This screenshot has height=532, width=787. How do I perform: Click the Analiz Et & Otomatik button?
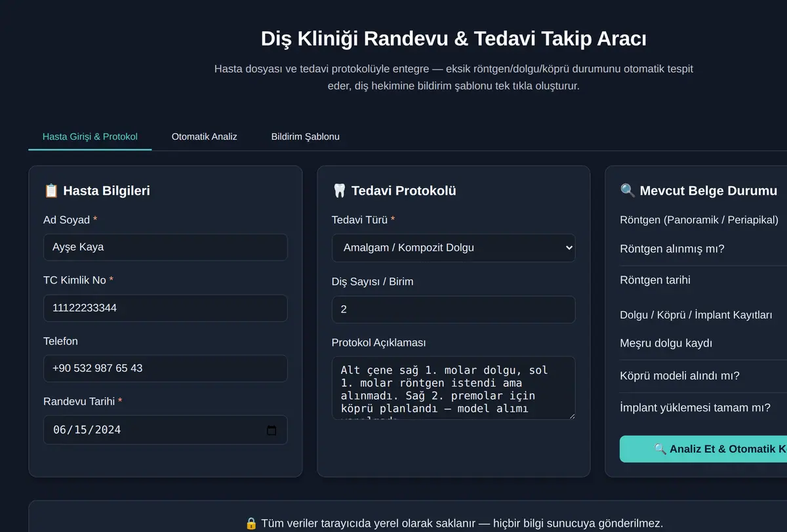click(703, 449)
